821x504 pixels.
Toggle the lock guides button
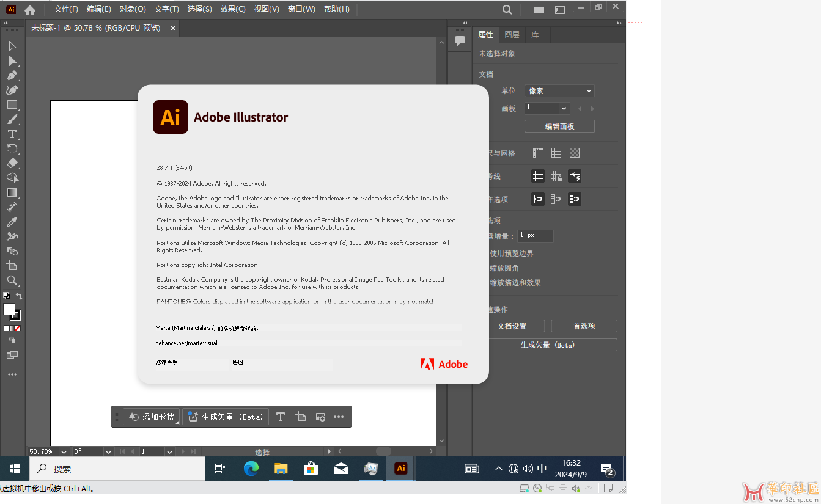556,176
